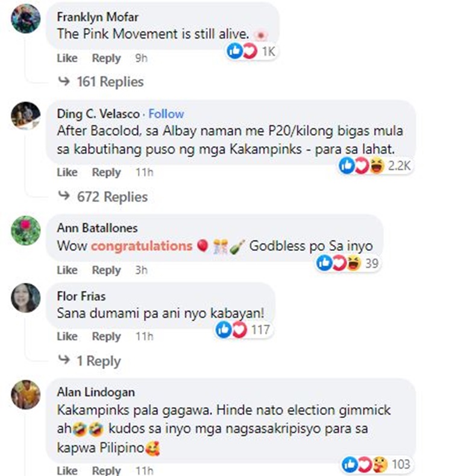Open Franklyn Mofar's profile picture

click(x=26, y=19)
